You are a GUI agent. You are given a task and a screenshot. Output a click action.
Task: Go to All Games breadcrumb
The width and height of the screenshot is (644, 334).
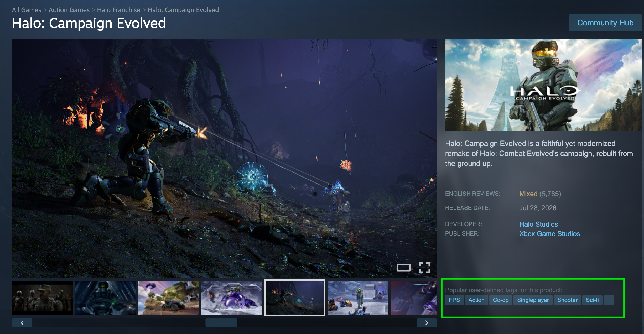27,10
